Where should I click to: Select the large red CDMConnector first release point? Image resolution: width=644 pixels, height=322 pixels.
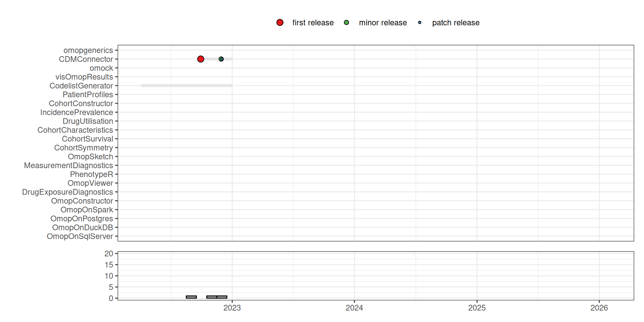tap(201, 59)
